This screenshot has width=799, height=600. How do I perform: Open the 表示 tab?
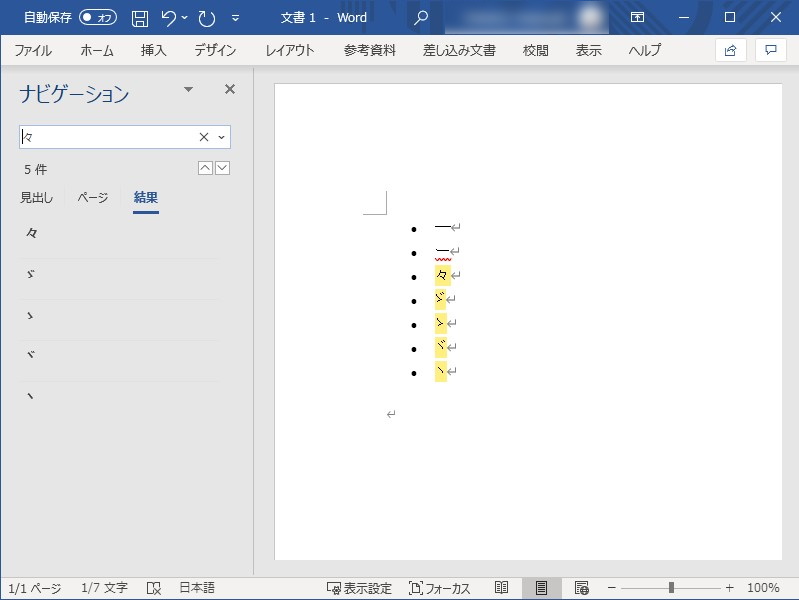coord(589,50)
